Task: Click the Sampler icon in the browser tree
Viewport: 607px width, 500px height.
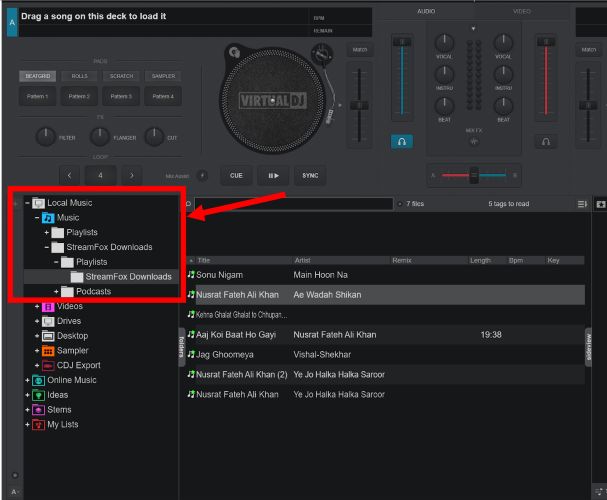Action: (47, 351)
